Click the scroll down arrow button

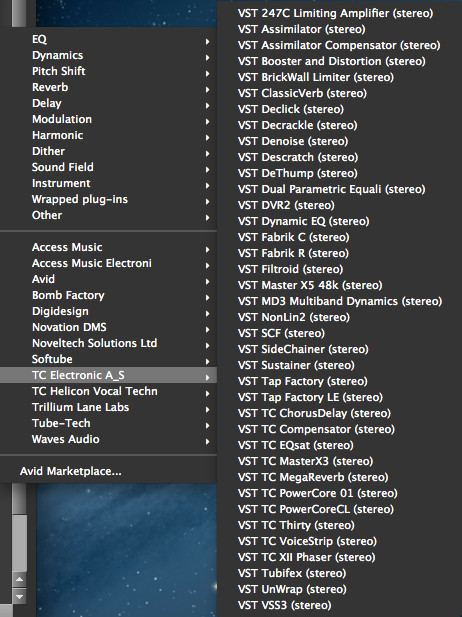[x=19, y=596]
